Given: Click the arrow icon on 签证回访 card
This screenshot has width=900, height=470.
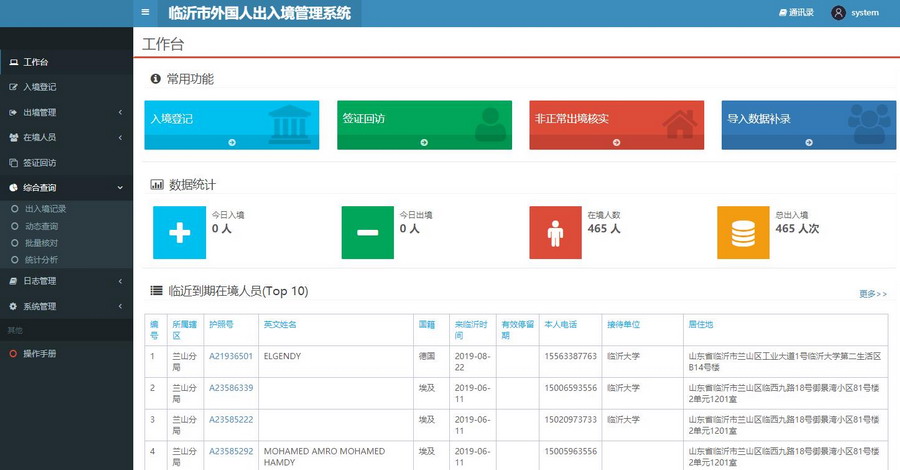Looking at the screenshot, I should (x=424, y=142).
